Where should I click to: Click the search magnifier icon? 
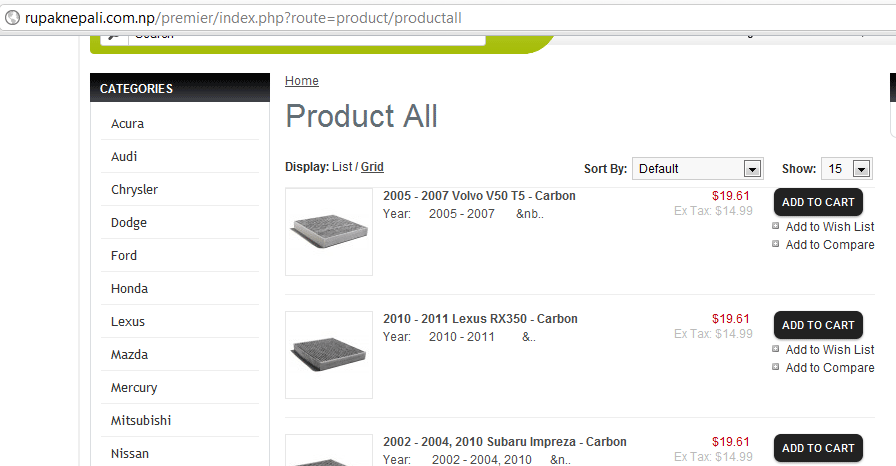[x=114, y=36]
